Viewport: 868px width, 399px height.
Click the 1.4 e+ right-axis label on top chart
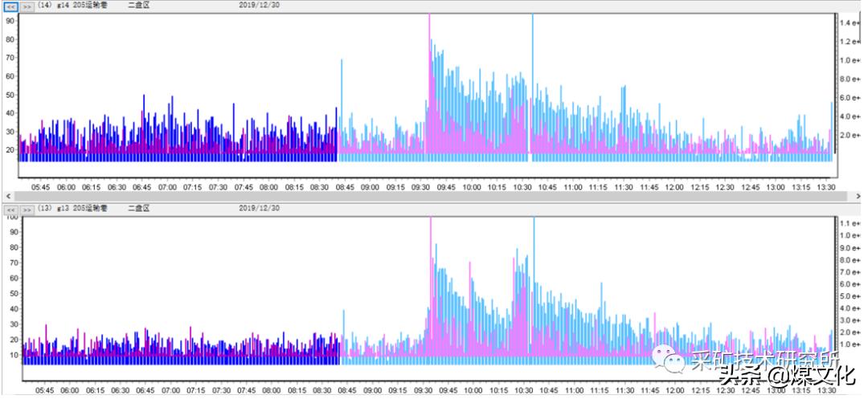pos(850,23)
